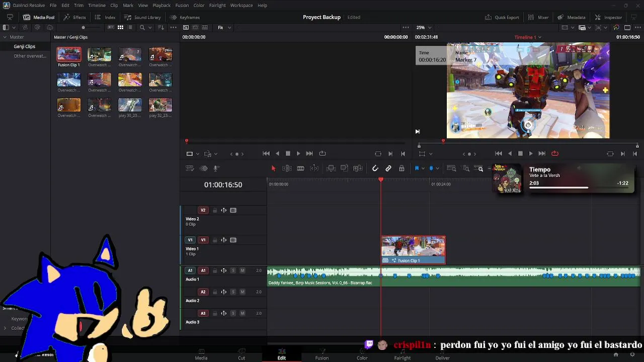This screenshot has width=644, height=362.
Task: Open the Effects panel
Action: coord(74,17)
